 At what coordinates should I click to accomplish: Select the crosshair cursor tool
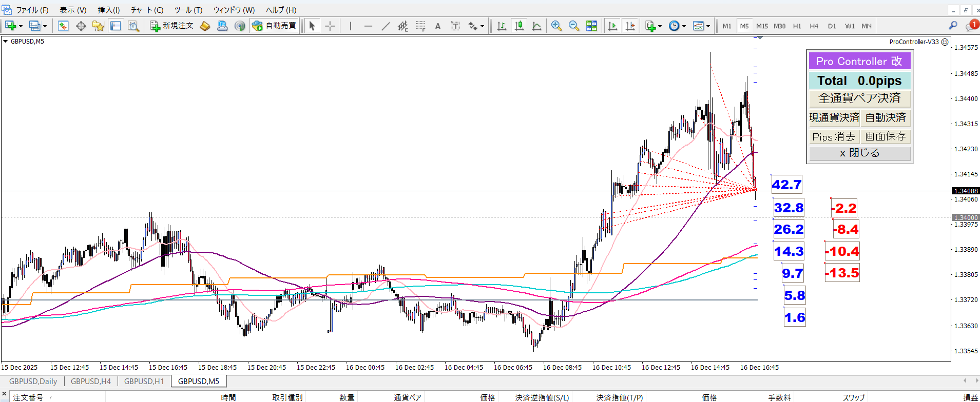tap(330, 26)
